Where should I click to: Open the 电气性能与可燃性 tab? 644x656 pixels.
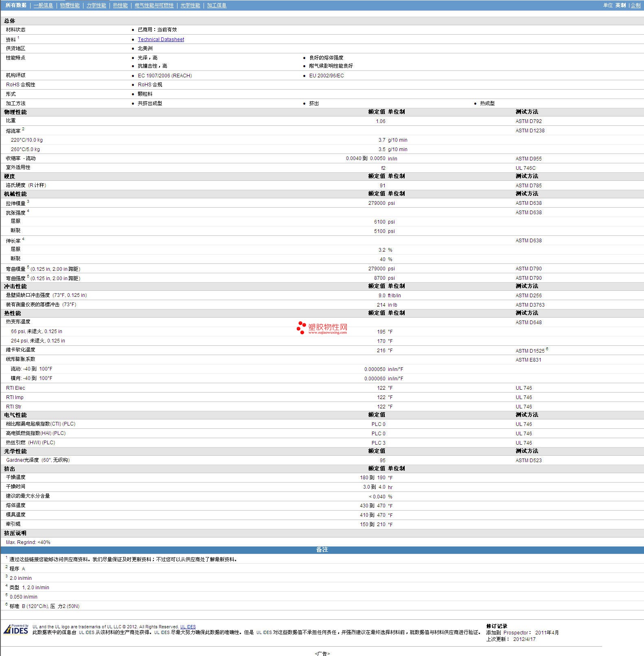[x=154, y=5]
